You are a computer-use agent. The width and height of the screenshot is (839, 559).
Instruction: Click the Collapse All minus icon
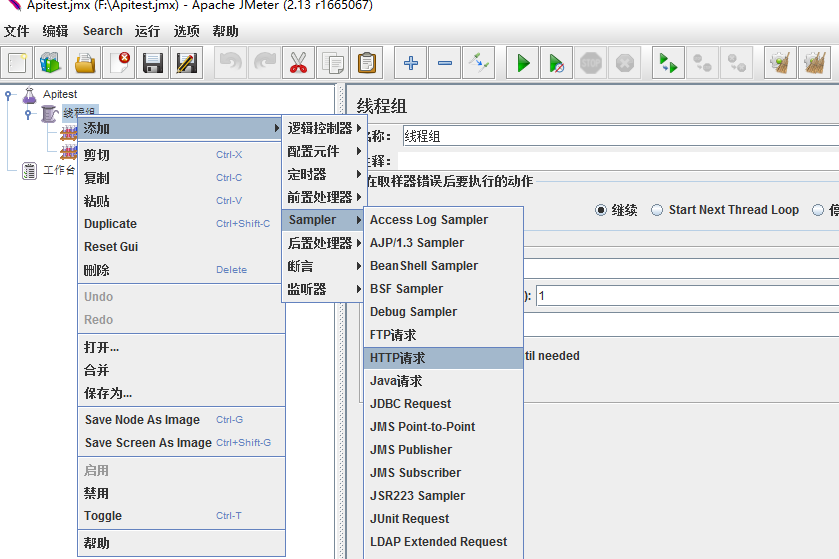(445, 63)
